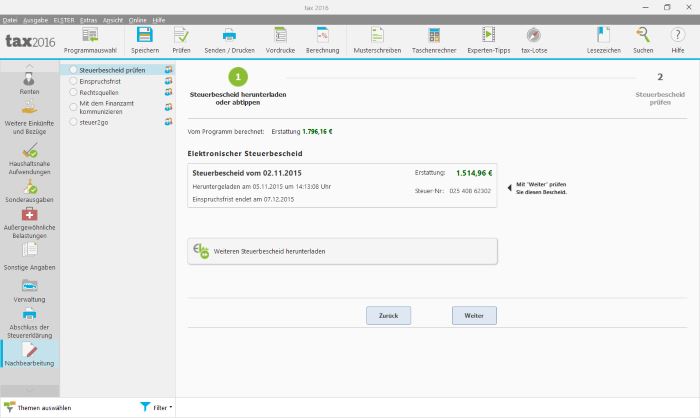Show the Berechnung calculation
700x418 pixels.
coord(322,41)
